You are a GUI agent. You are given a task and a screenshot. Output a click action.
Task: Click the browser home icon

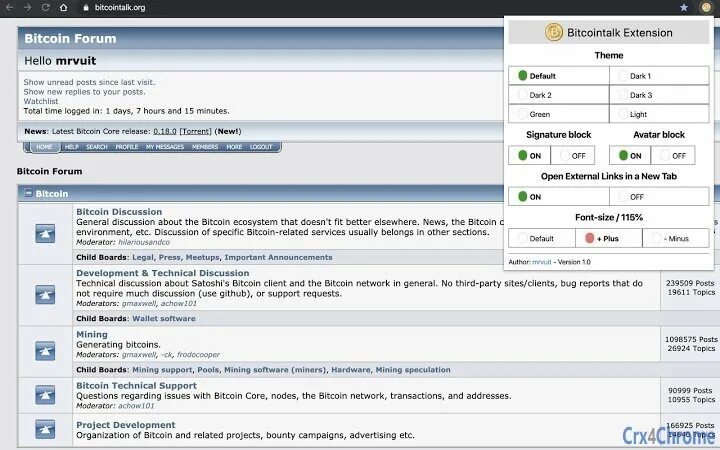coord(64,7)
